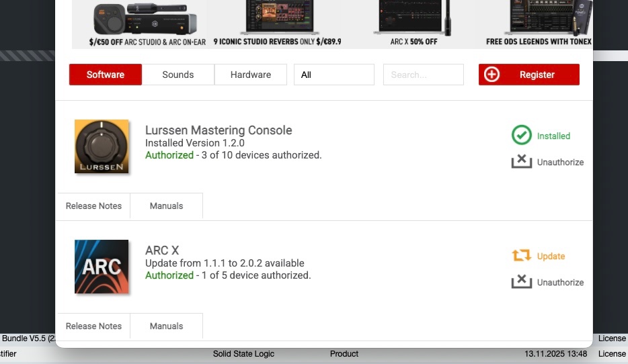Click the Product cell in background window
Image resolution: width=628 pixels, height=364 pixels.
tap(344, 354)
